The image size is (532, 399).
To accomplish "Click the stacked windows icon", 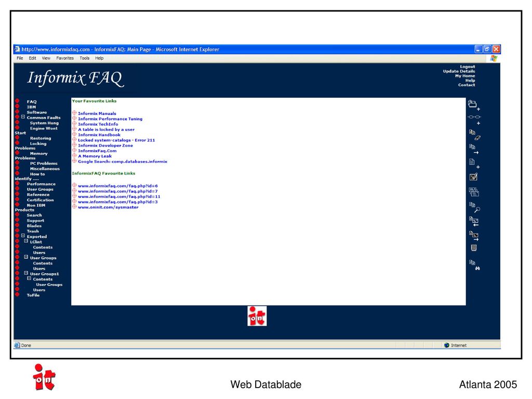I will 474,192.
